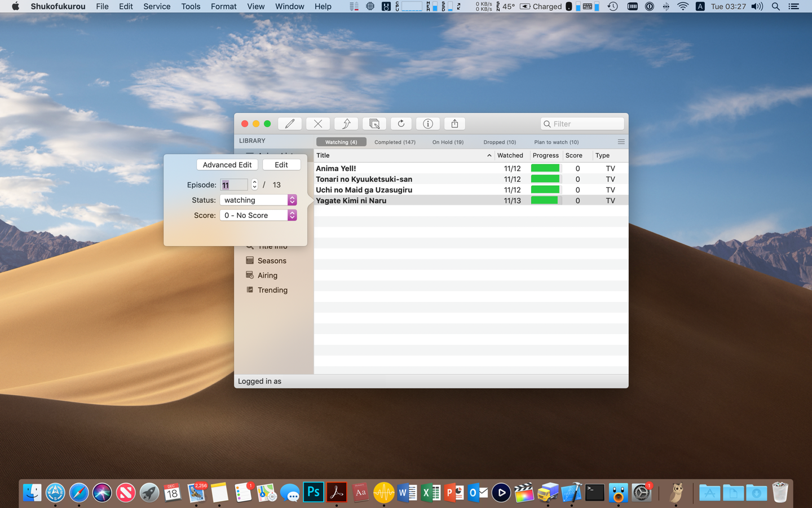Click the increment episode arrow toolbar icon
812x508 pixels.
(346, 124)
